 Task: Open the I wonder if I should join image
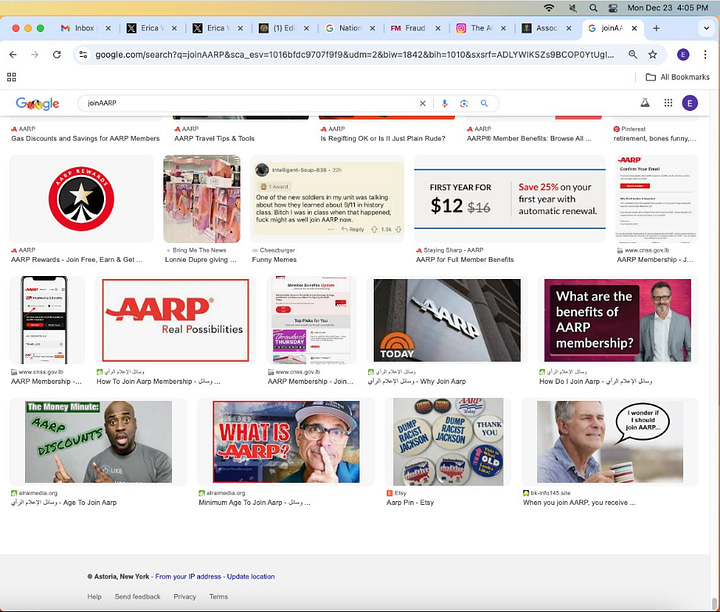(610, 442)
